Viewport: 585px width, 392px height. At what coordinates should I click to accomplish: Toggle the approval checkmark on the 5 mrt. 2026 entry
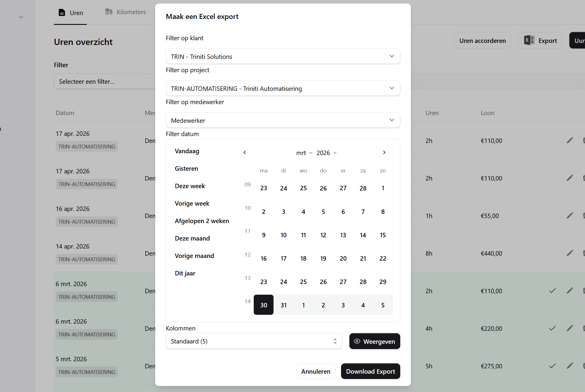[x=552, y=365]
